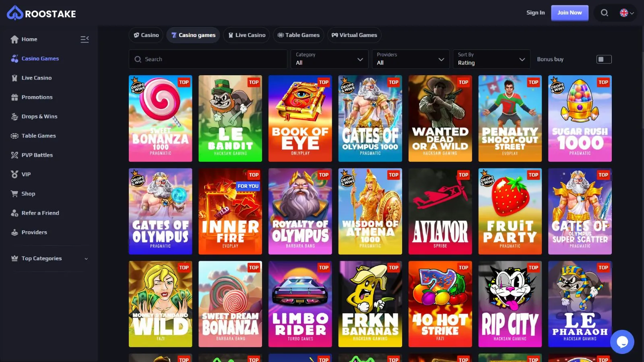Collapse the sidebar menu icon
The image size is (644, 362).
coord(85,39)
